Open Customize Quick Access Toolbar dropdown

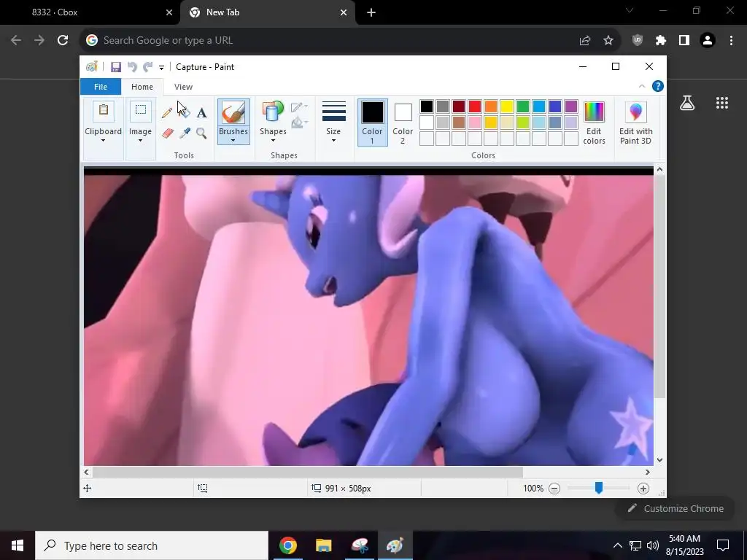(161, 68)
